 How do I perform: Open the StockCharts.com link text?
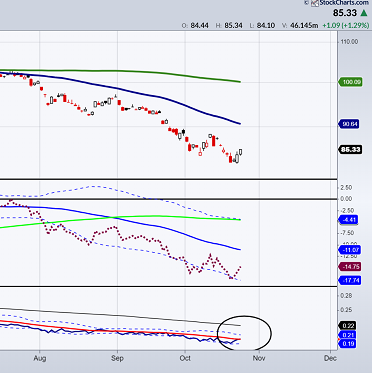[x=345, y=3]
